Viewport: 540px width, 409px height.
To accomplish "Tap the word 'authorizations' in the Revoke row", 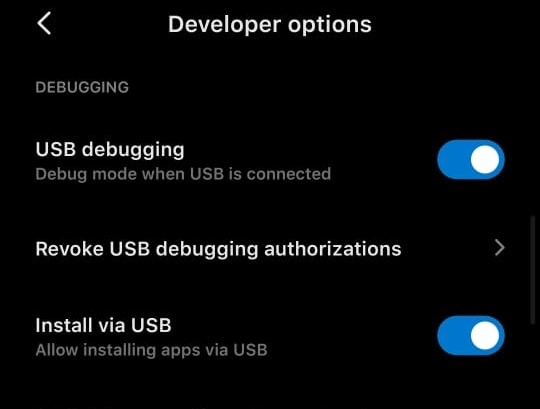I will (x=333, y=249).
